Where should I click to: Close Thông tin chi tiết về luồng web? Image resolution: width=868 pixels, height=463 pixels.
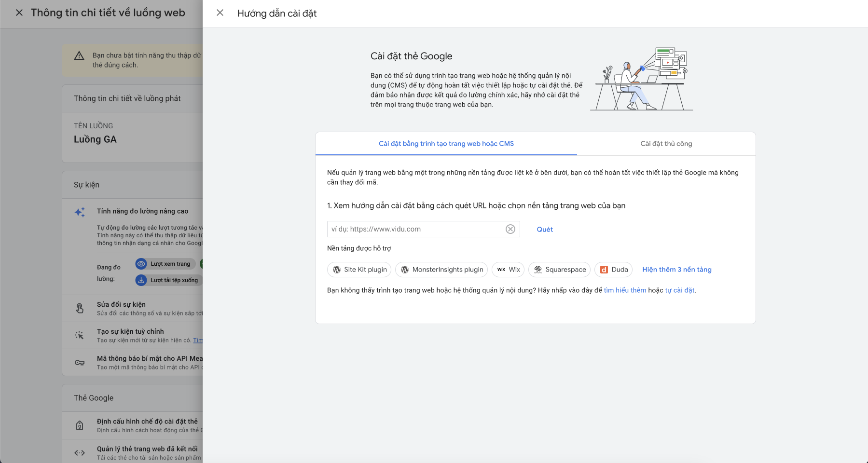[19, 13]
